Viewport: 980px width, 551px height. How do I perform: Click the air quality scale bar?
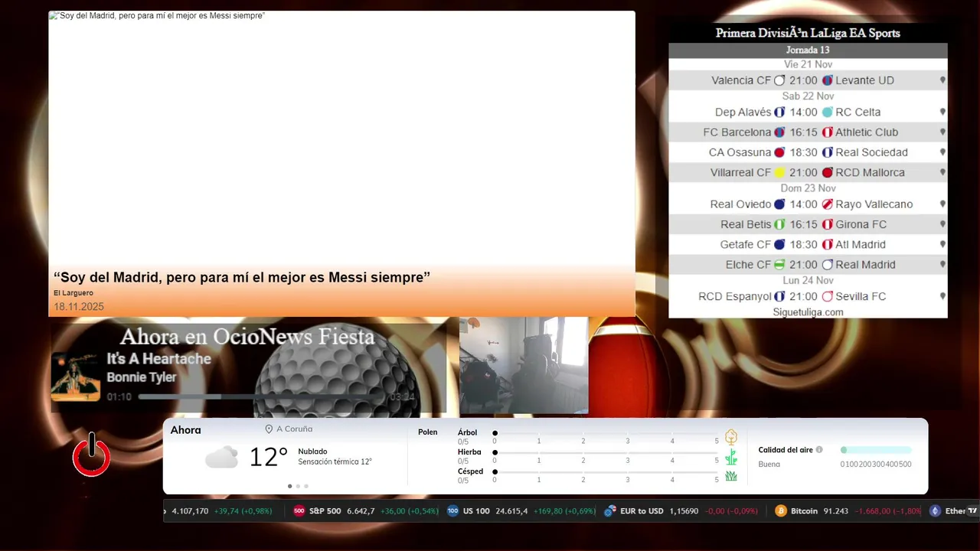pyautogui.click(x=876, y=450)
